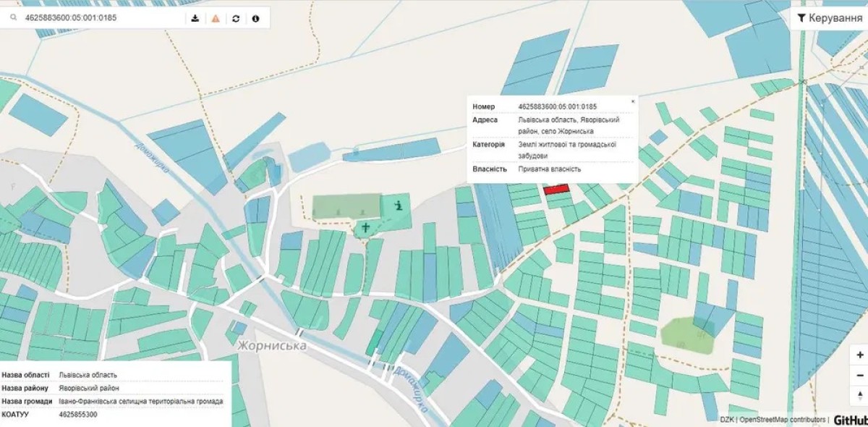Open OpenStreetMap contributors attribution link
The image size is (868, 427).
tap(781, 420)
